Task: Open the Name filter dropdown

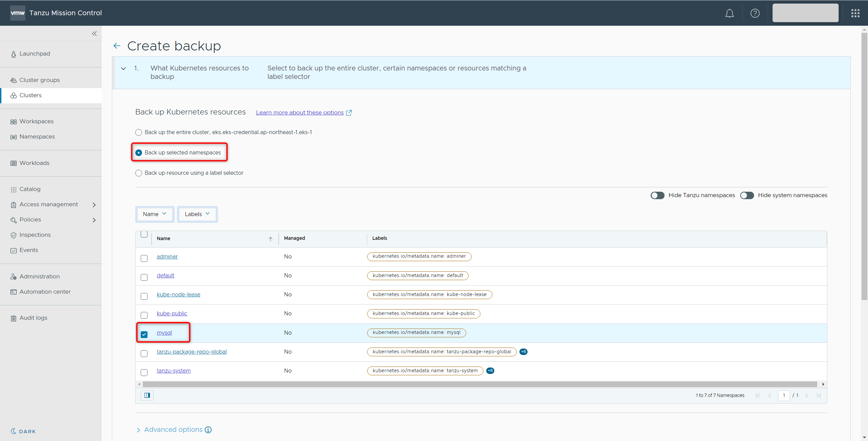Action: tap(155, 214)
